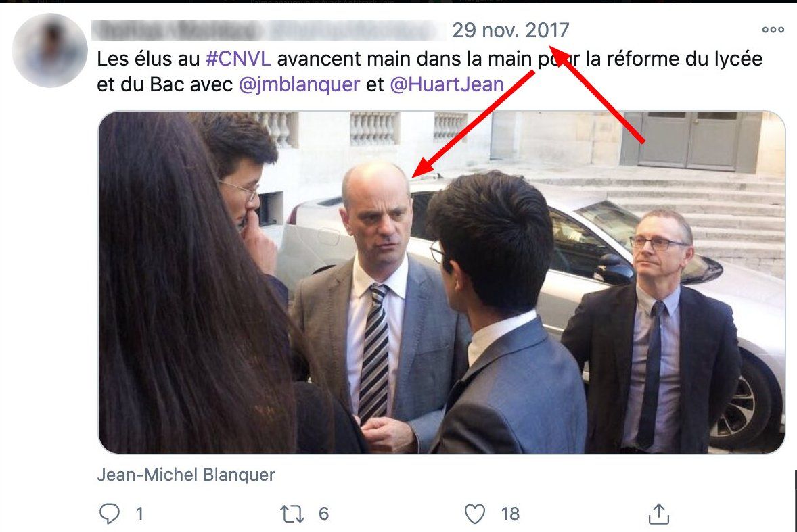The height and width of the screenshot is (532, 797).
Task: Click the reply count number 1
Action: (139, 514)
